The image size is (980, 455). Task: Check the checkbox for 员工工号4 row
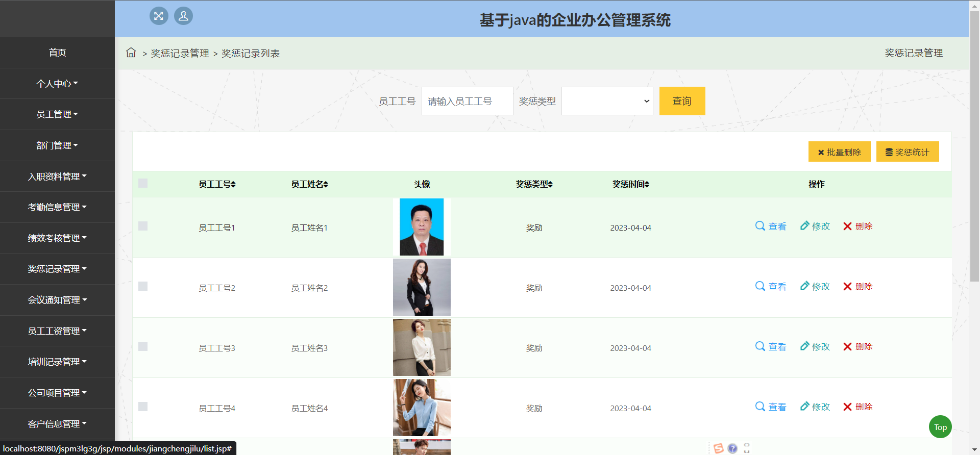tap(143, 407)
